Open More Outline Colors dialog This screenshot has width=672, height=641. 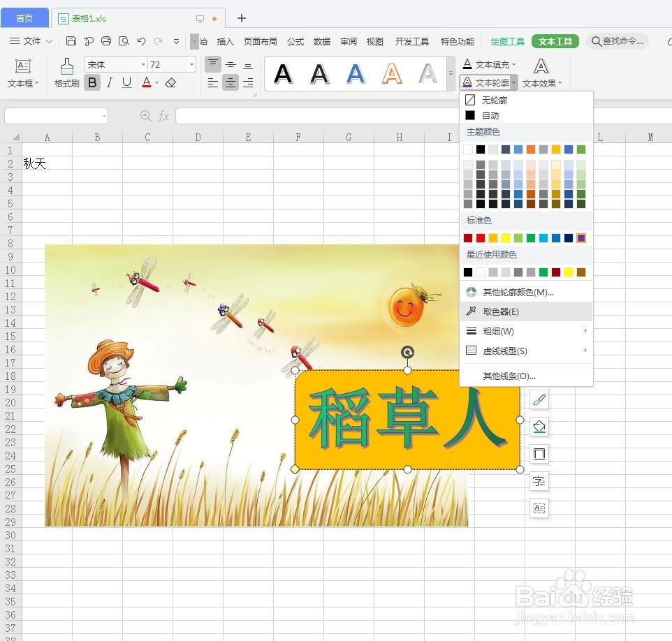(526, 292)
